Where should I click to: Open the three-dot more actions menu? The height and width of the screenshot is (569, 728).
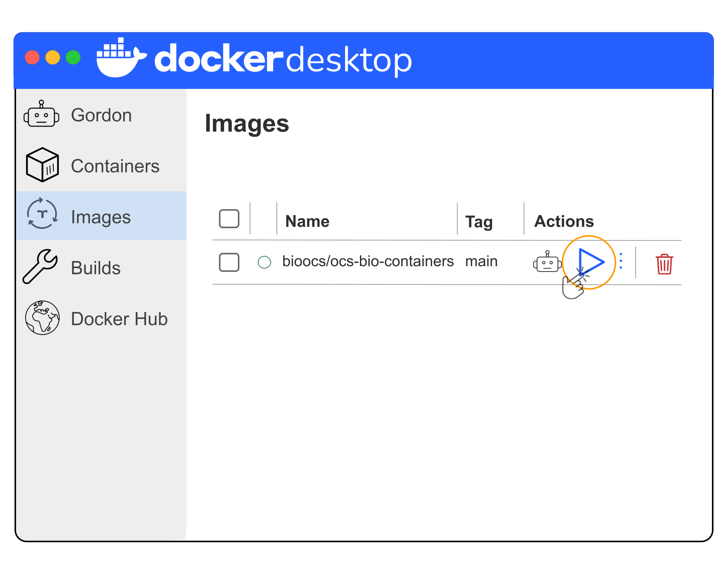(x=621, y=261)
